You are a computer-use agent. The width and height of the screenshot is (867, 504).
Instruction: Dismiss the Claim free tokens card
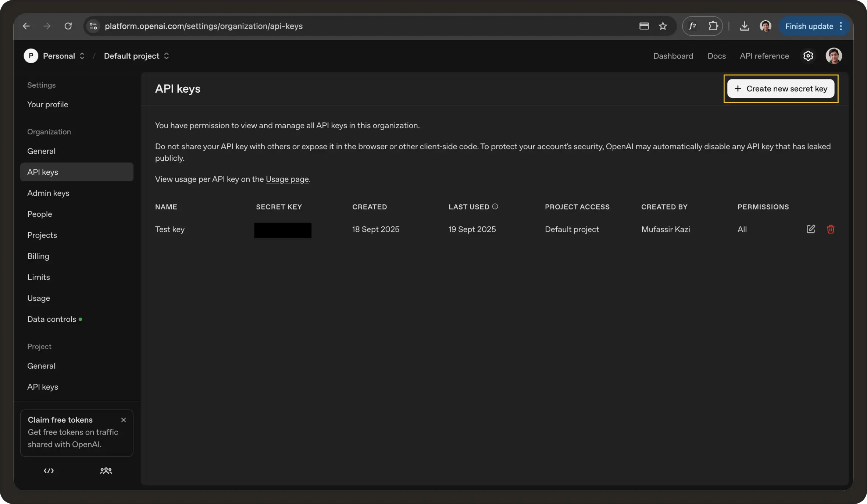point(124,420)
